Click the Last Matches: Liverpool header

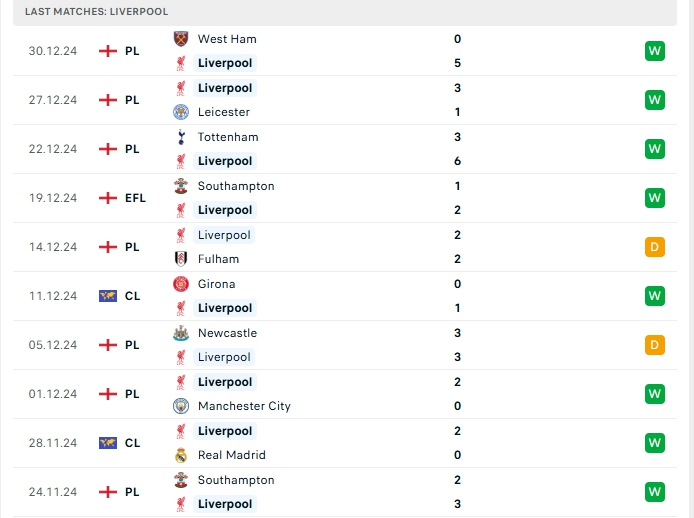click(x=97, y=11)
